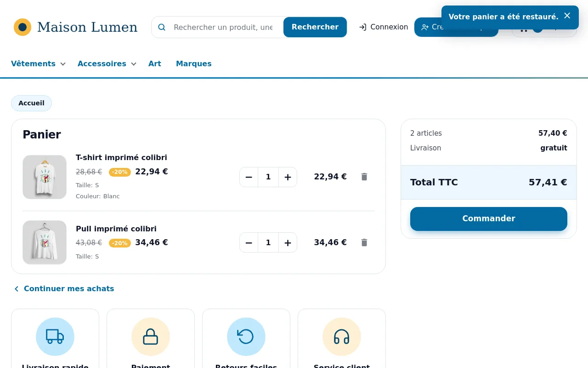Click the magnifying glass search icon
The height and width of the screenshot is (368, 588).
tap(162, 27)
